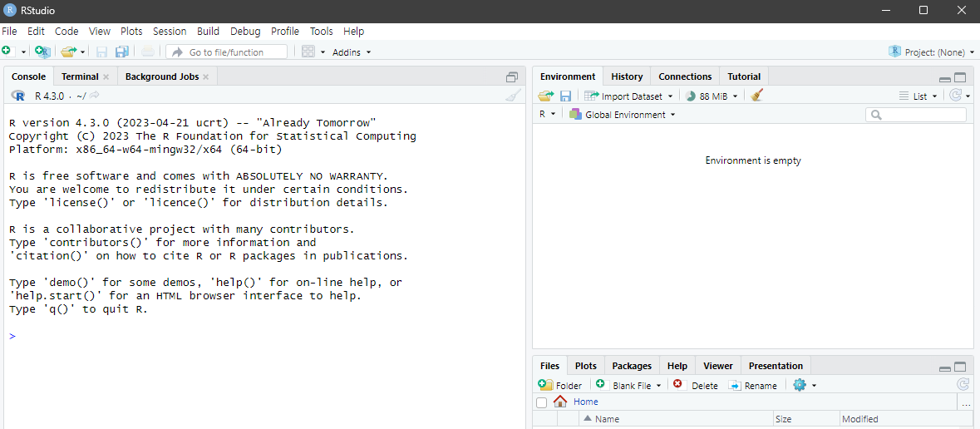980x429 pixels.
Task: Click the Save All documents icon
Action: pos(121,52)
